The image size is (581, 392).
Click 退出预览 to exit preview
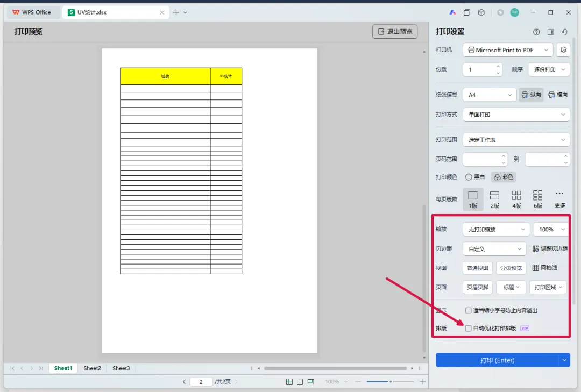click(x=395, y=32)
